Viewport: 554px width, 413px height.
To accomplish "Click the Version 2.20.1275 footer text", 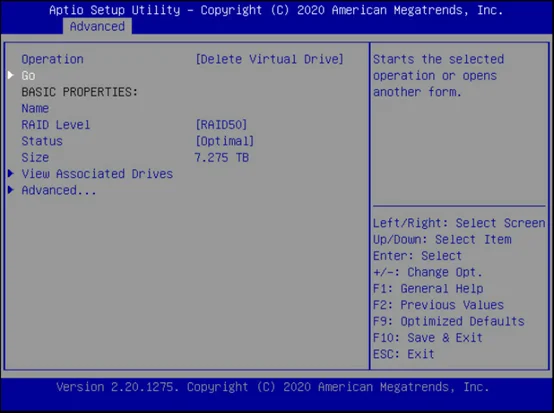I will (x=273, y=387).
